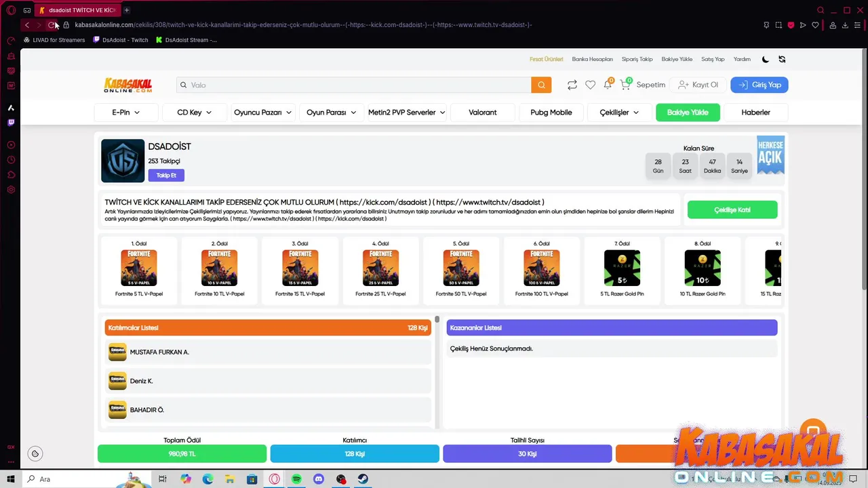The image size is (868, 488).
Task: Open the notifications bell icon
Action: click(x=608, y=85)
